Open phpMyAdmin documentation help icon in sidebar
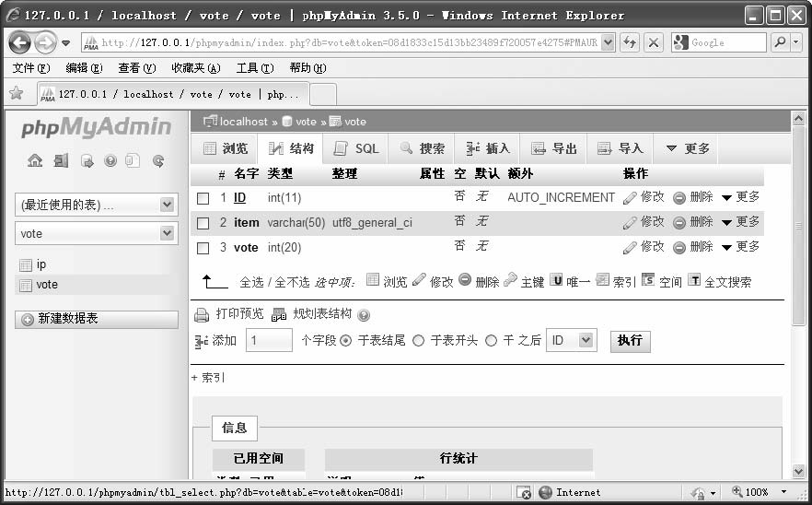Viewport: 812px width, 505px height. (110, 160)
